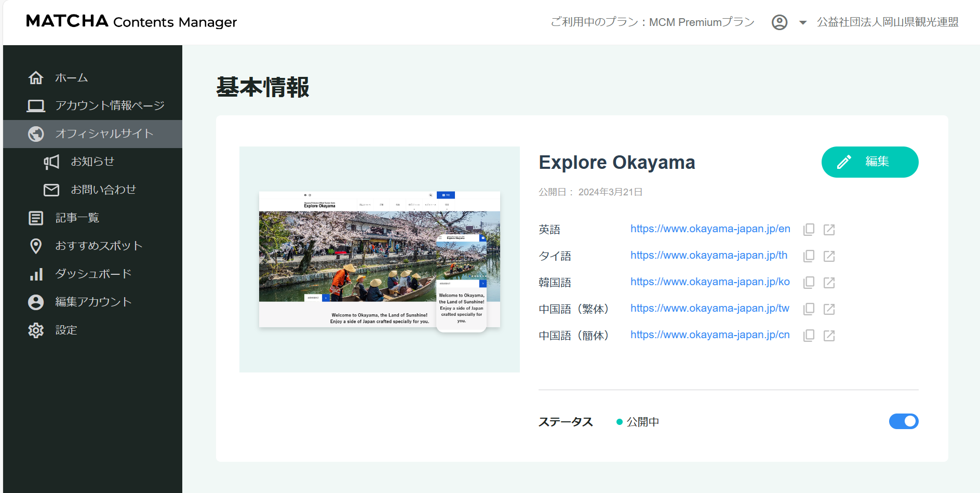980x493 pixels.
Task: Click the home icon in the sidebar
Action: tap(36, 78)
